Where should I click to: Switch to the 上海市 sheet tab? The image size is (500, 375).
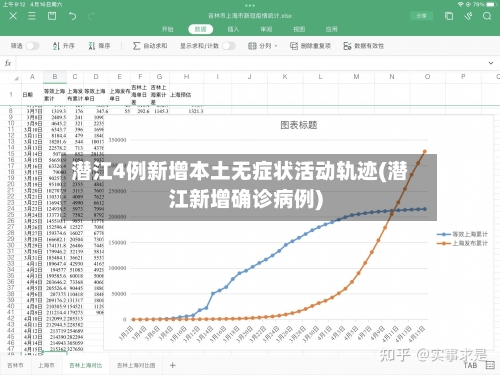[x=46, y=365]
